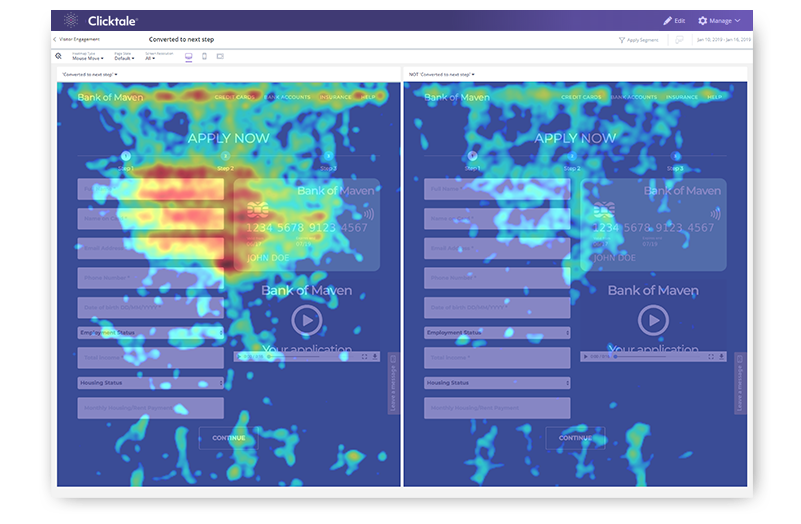
Task: Click Email Address field in right heatmap
Action: (497, 248)
